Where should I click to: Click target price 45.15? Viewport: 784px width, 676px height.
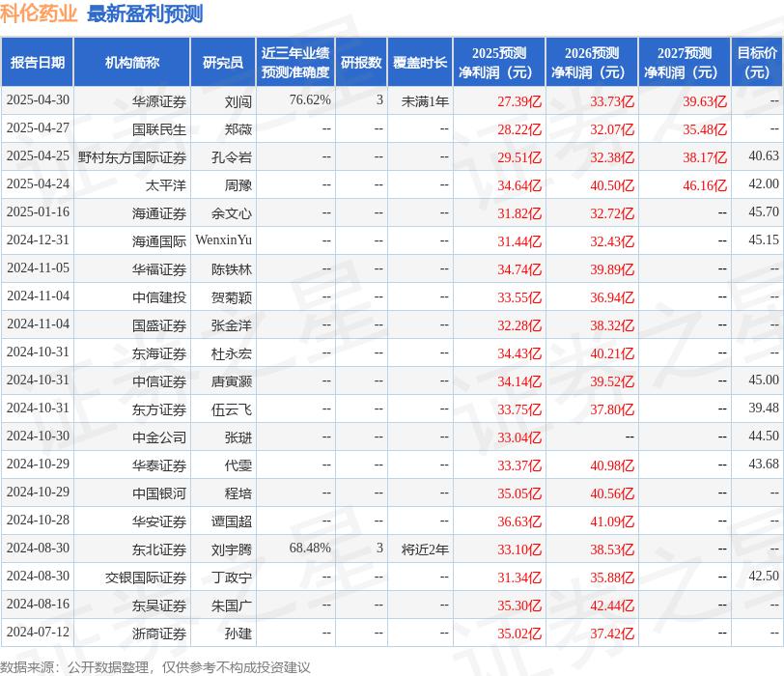coord(764,240)
